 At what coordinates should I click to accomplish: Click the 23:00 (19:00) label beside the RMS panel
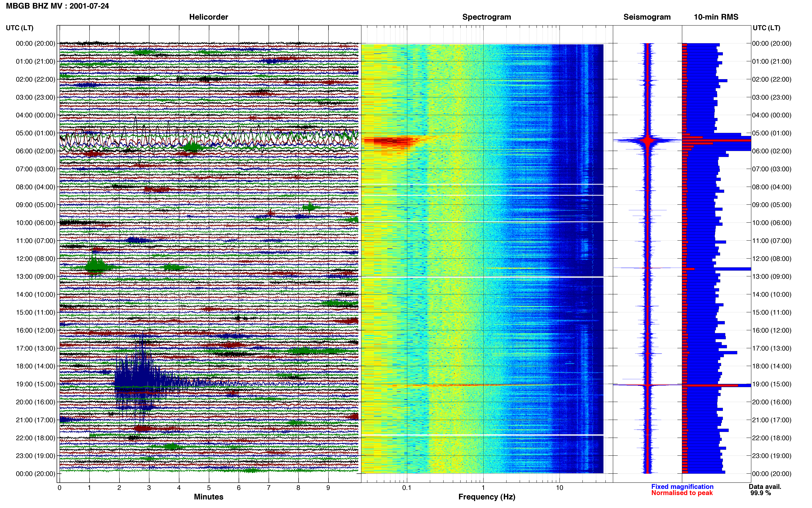772,456
